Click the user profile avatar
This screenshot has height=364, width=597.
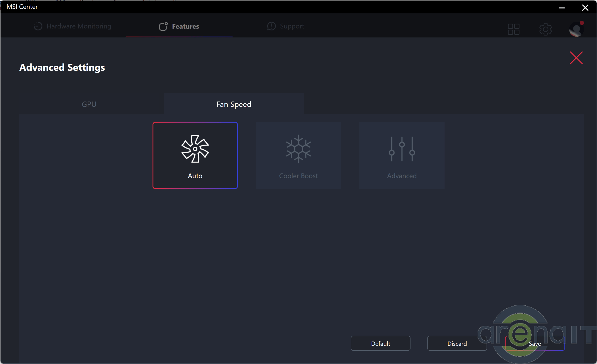point(576,29)
